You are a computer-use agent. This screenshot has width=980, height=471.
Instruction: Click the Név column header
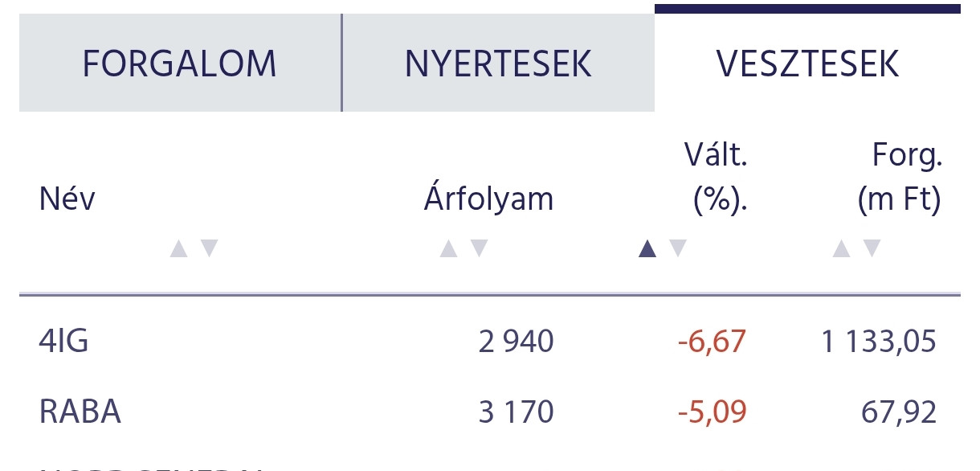pos(67,199)
